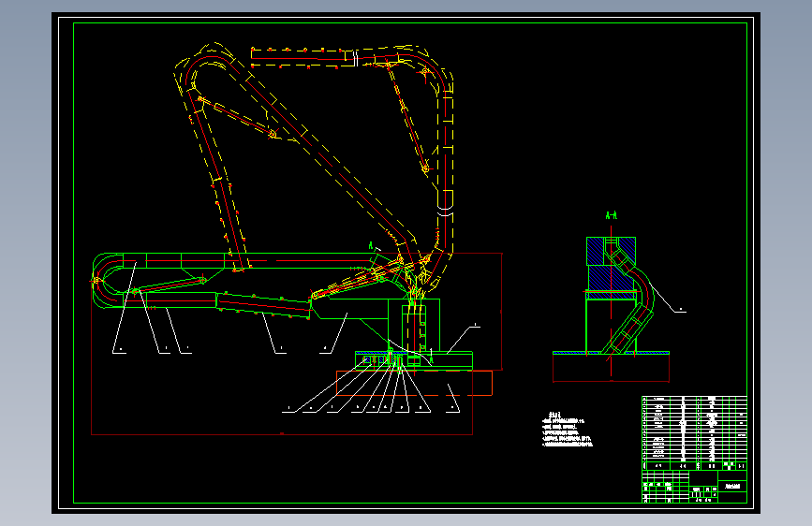
Task: Select the balloon label to the right of the turret column
Action: point(476,326)
